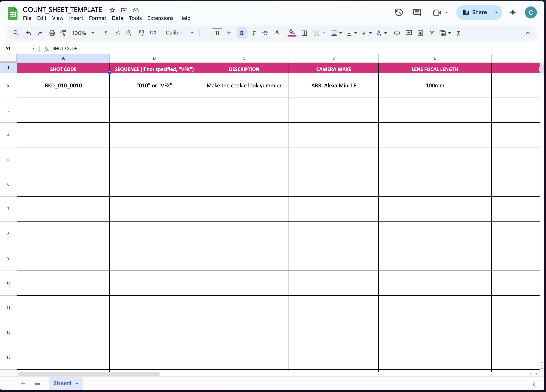Open version history clock icon
546x392 pixels.
[399, 12]
